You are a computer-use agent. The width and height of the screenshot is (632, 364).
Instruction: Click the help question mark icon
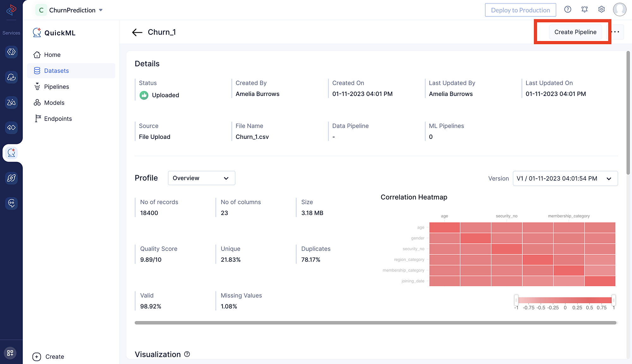click(x=568, y=9)
